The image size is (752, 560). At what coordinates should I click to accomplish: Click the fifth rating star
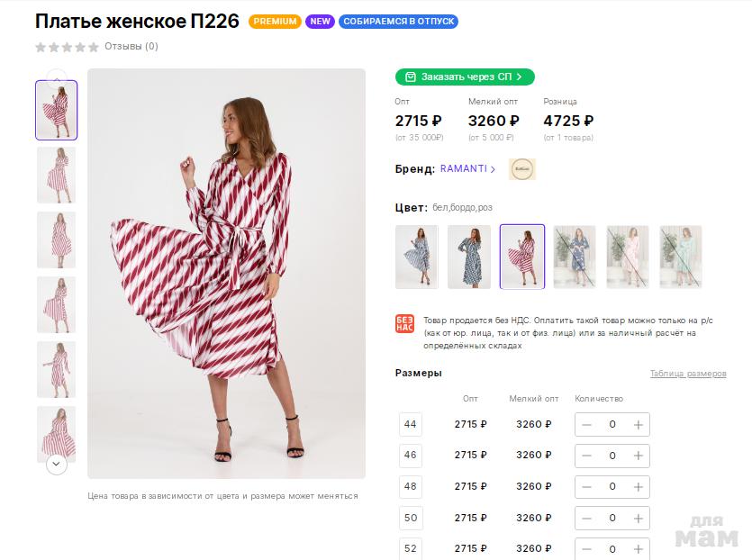93,47
